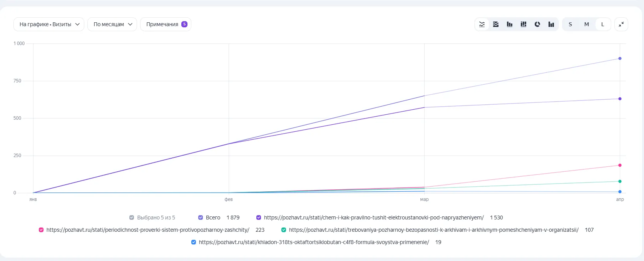The height and width of the screenshot is (261, 644).
Task: Toggle the Выбрано 5 из 5 checkbox
Action: (x=132, y=217)
